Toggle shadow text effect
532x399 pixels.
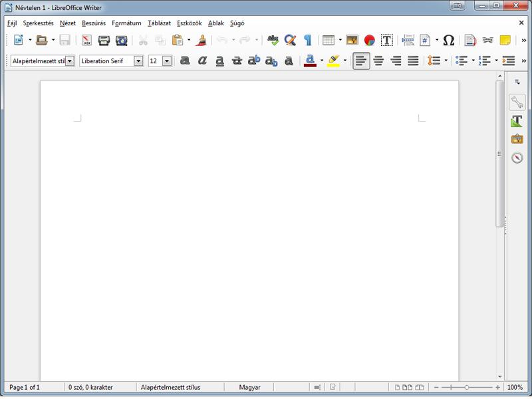289,61
